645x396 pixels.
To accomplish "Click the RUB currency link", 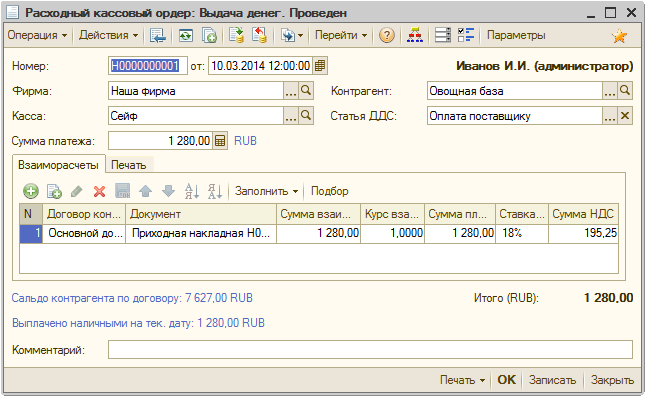I will click(x=245, y=141).
